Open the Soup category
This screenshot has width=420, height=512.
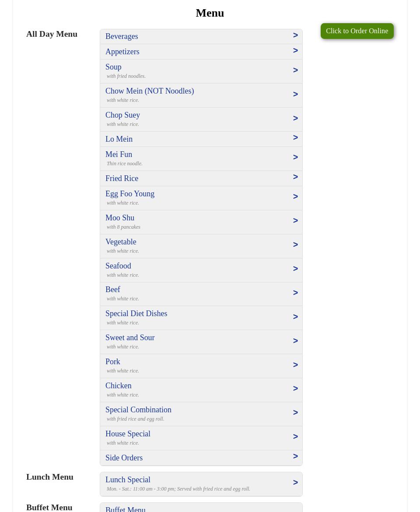tap(201, 71)
